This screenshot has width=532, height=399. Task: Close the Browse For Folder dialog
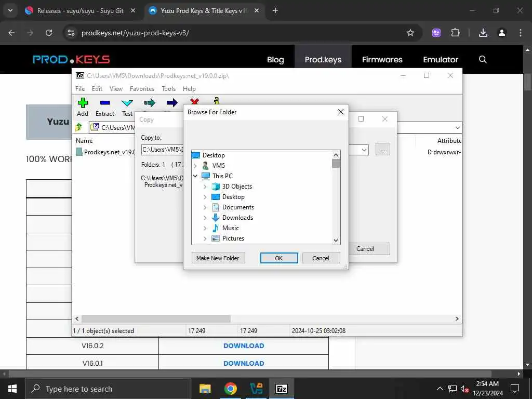[341, 112]
